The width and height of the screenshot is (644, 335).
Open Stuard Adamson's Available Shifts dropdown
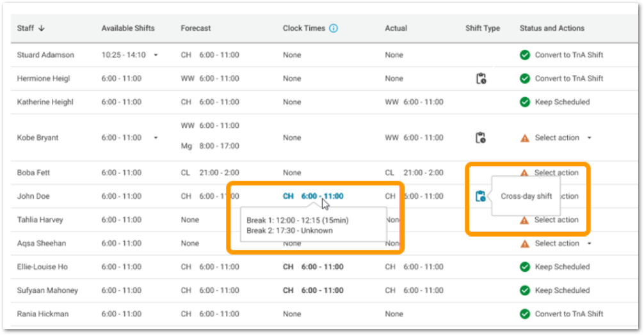pos(156,55)
